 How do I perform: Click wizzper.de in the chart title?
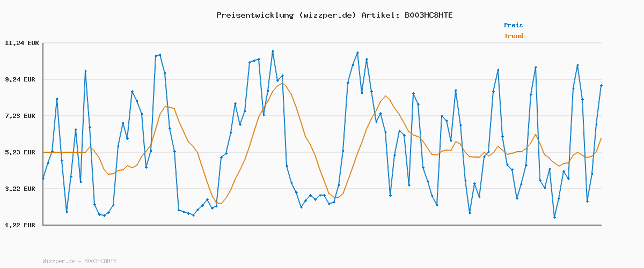coord(327,15)
